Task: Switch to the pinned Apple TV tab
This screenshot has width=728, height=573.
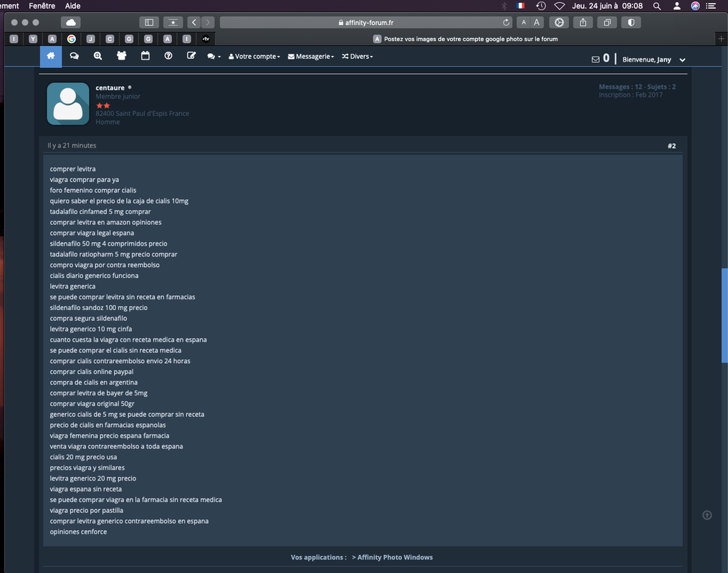Action: coord(206,39)
